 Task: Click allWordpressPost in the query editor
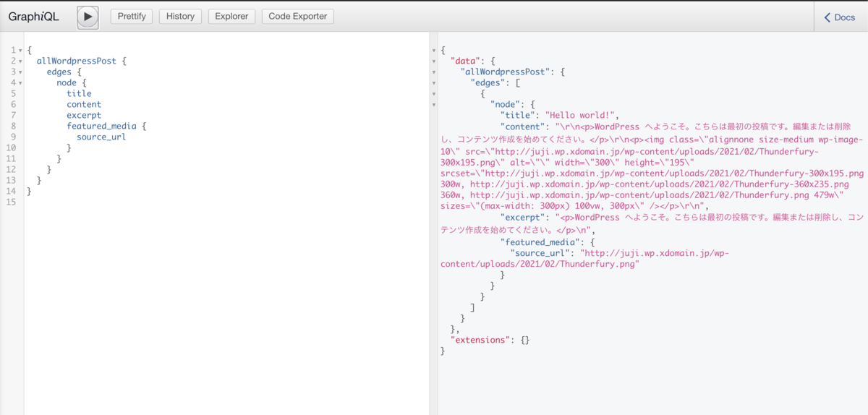[x=77, y=61]
